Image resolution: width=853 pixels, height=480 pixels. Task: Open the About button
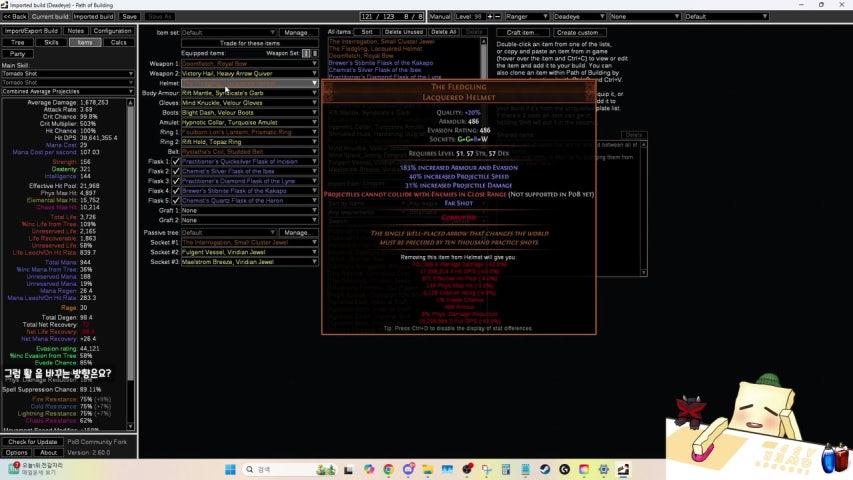pyautogui.click(x=48, y=452)
